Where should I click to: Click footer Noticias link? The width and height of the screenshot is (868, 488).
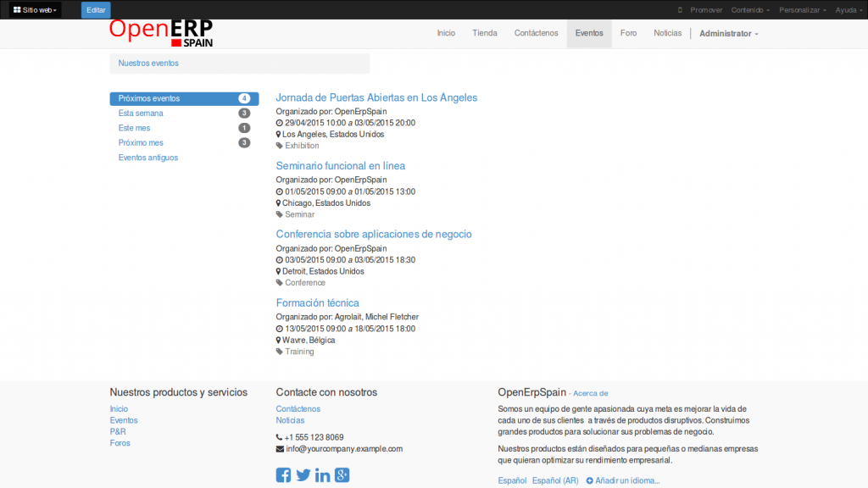coord(290,420)
